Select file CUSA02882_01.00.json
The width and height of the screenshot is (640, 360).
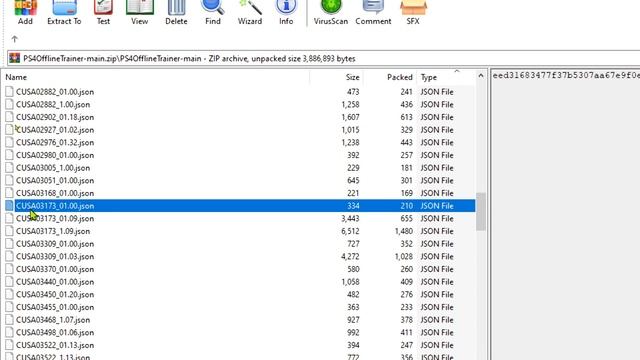(55, 92)
